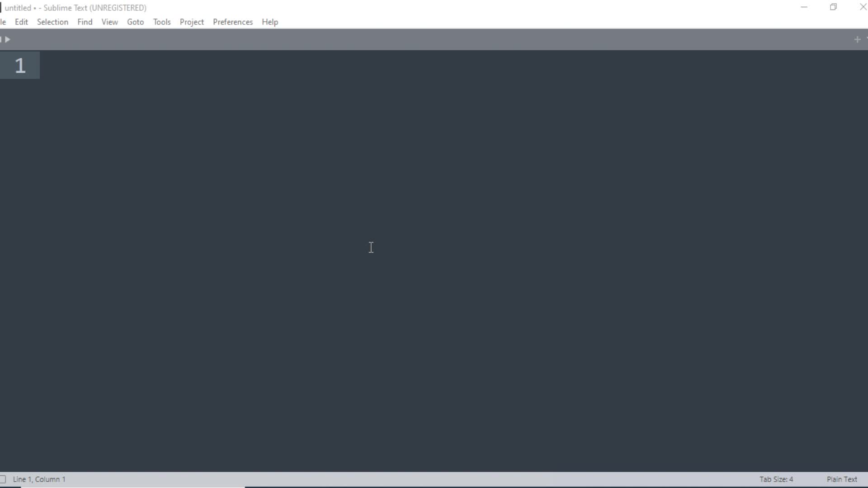The image size is (868, 488).
Task: Click the Line 1 Column 1 status indicator
Action: click(39, 479)
